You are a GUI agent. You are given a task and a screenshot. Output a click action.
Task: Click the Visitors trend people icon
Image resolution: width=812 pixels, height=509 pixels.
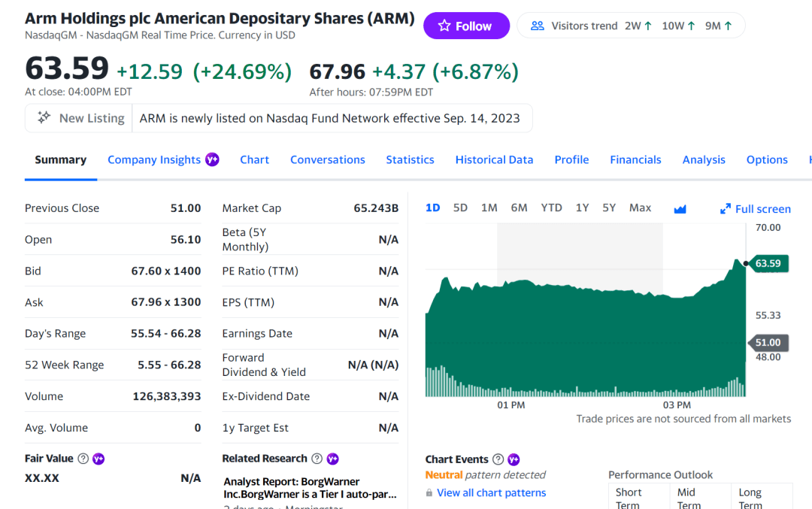[538, 25]
